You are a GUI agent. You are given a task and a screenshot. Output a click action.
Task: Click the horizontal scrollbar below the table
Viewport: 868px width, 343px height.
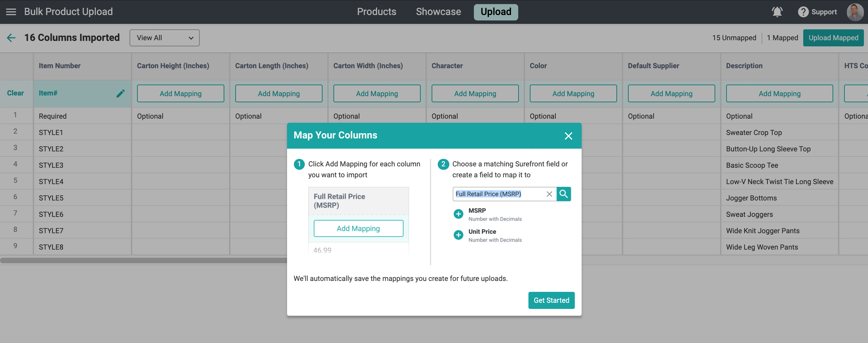[x=143, y=260]
